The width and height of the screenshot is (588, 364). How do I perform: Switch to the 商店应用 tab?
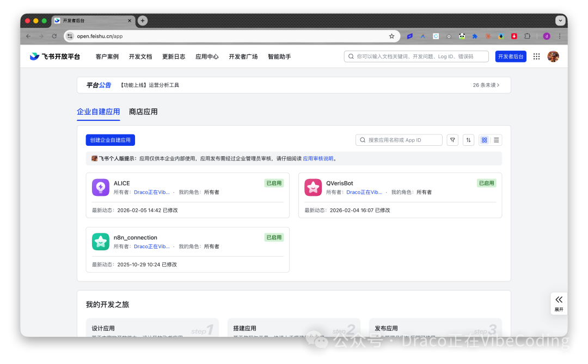coord(143,112)
